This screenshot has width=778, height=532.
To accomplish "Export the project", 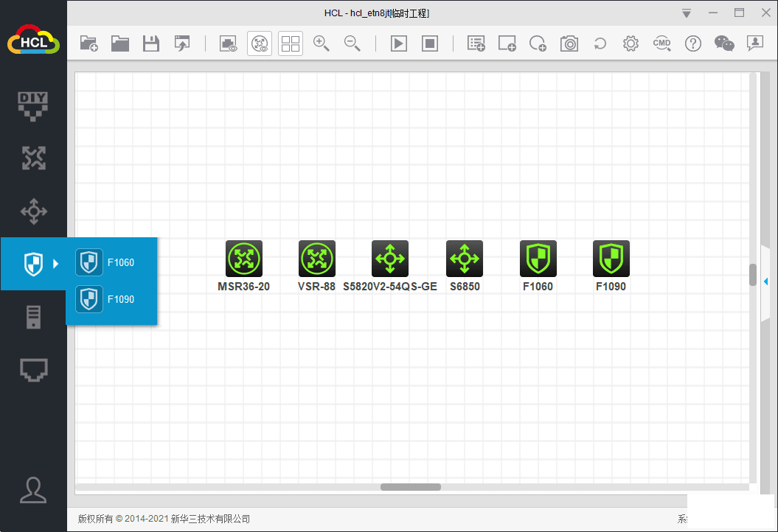I will click(x=182, y=43).
